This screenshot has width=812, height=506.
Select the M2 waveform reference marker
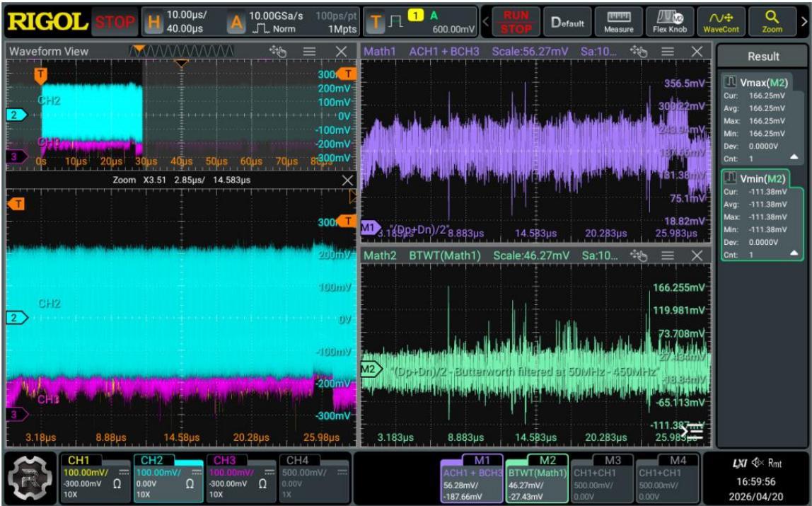tap(370, 369)
